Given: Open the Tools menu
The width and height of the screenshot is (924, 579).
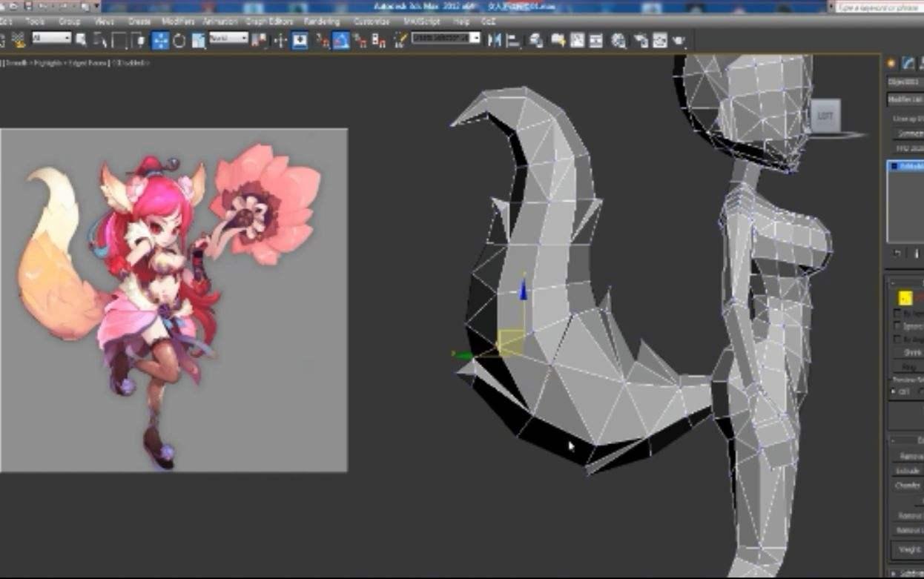Looking at the screenshot, I should pos(35,21).
